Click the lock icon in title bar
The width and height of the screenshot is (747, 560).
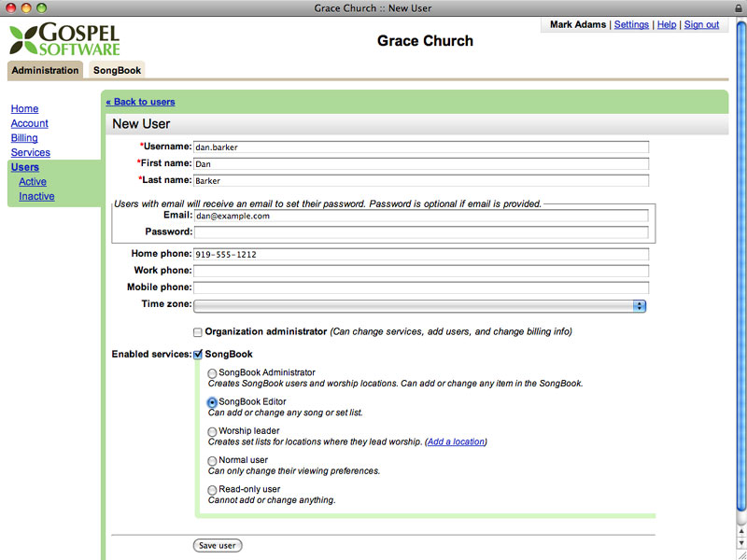point(739,8)
